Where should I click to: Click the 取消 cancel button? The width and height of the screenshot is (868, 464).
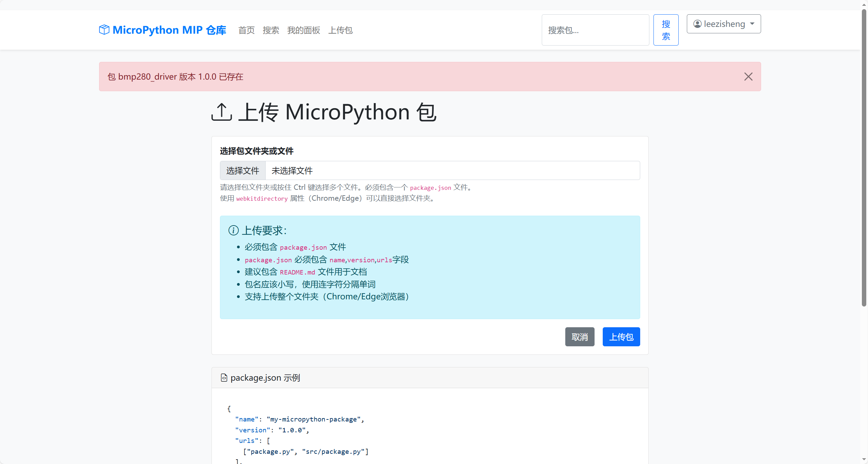(580, 337)
